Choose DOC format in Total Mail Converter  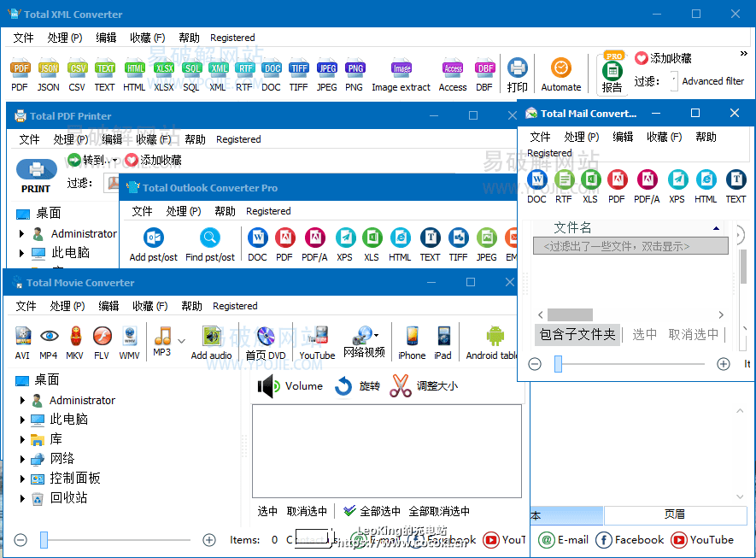(x=536, y=187)
